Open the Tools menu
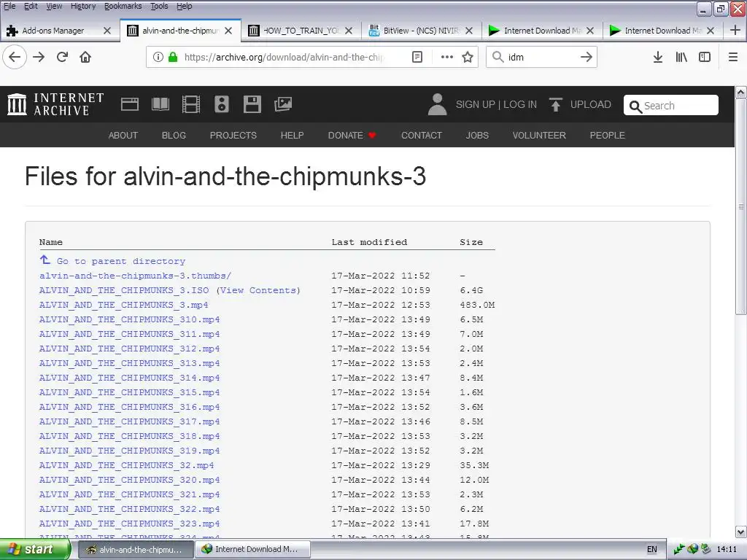This screenshot has height=560, width=747. pyautogui.click(x=159, y=6)
